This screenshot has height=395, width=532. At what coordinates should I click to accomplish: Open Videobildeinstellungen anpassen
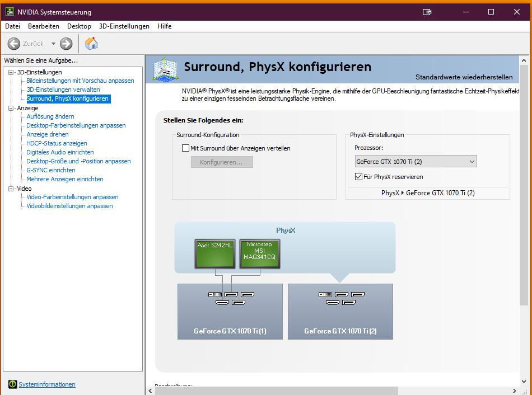[69, 206]
